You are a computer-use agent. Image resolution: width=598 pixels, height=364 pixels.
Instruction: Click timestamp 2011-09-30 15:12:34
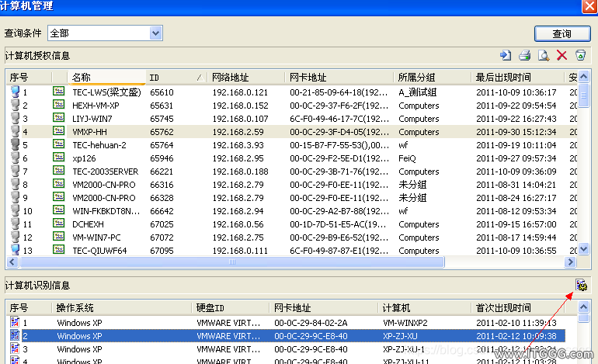pyautogui.click(x=516, y=132)
